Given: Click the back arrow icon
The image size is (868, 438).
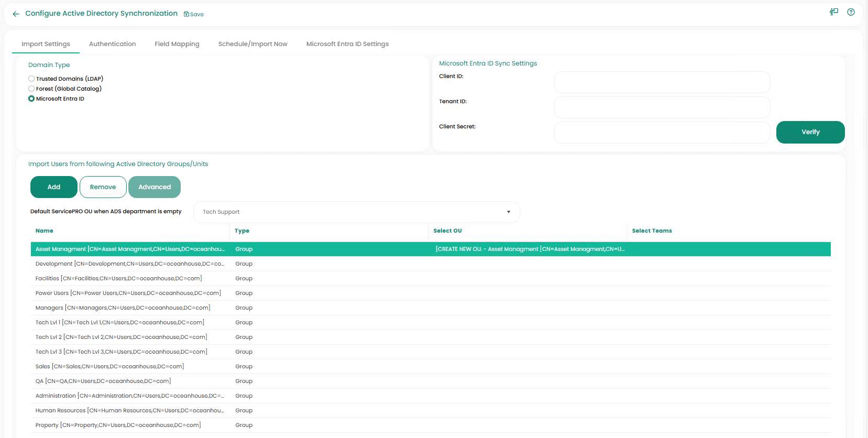Looking at the screenshot, I should click(16, 14).
